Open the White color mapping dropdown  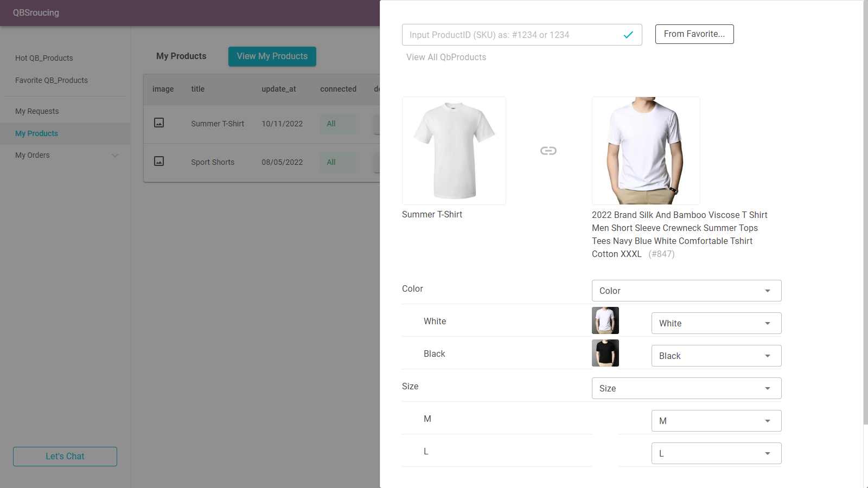coord(716,323)
